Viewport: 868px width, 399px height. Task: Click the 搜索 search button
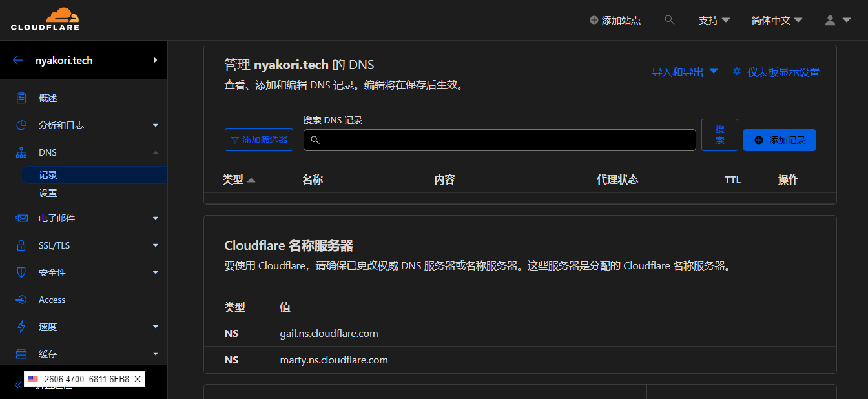click(x=719, y=135)
